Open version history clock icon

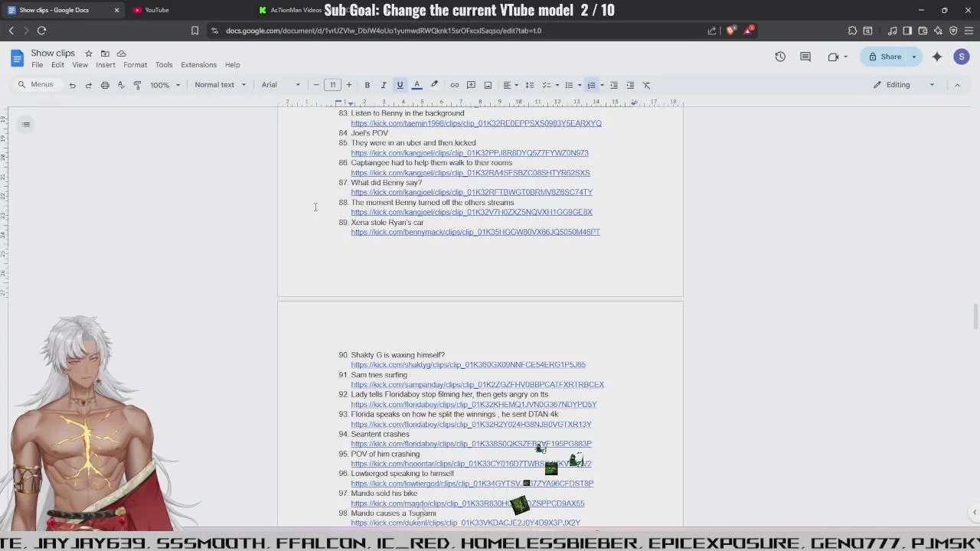click(x=780, y=57)
